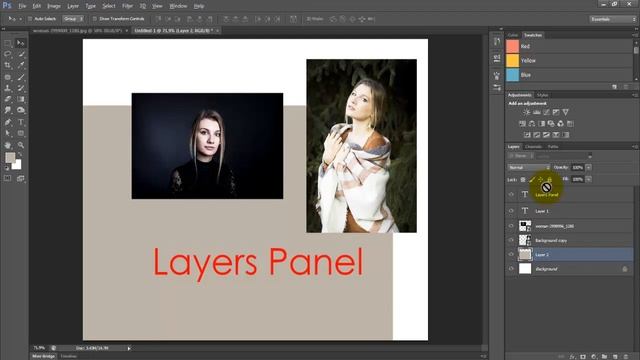Hide the woman photo layer
Viewport: 640px width, 360px height.
pos(511,226)
